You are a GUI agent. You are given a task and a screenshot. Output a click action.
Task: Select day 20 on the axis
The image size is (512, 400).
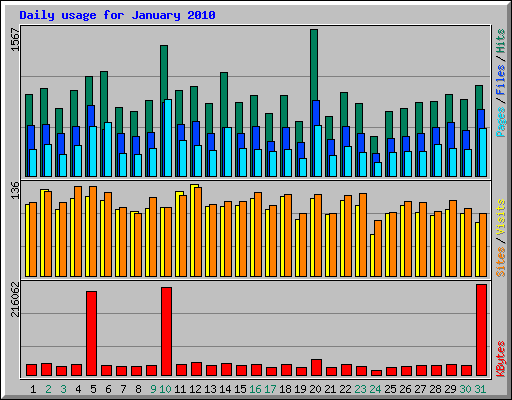pos(315,389)
